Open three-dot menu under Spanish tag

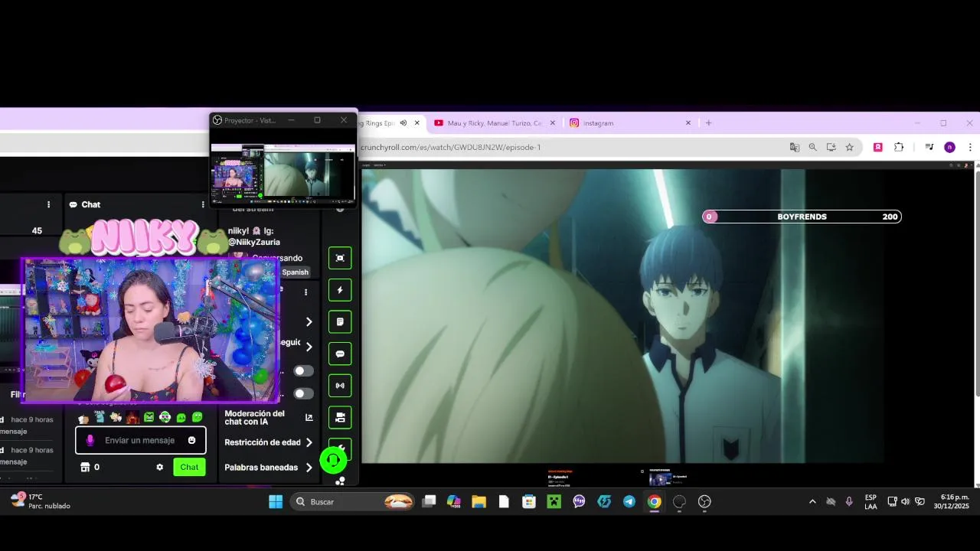[x=305, y=292]
